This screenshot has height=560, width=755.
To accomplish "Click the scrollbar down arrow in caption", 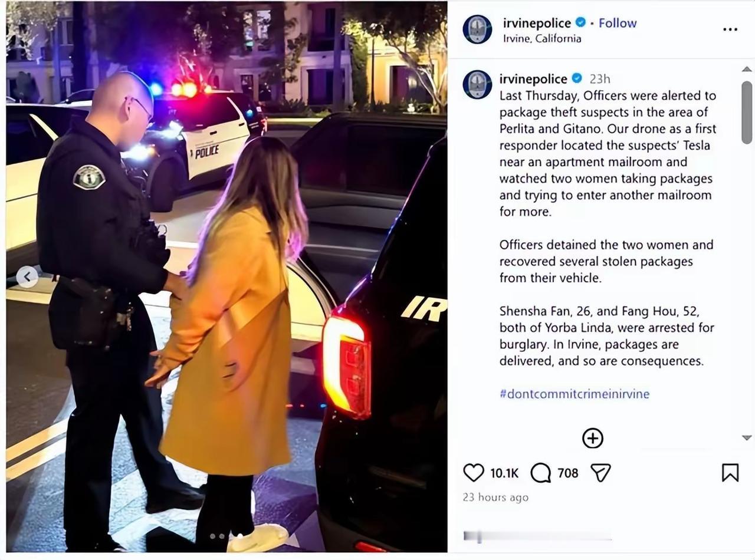I will [747, 437].
